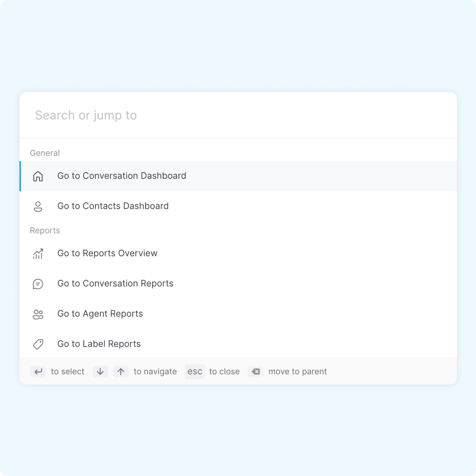Select Go to Conversation Dashboard
Screen dimensions: 476x476
coord(122,176)
